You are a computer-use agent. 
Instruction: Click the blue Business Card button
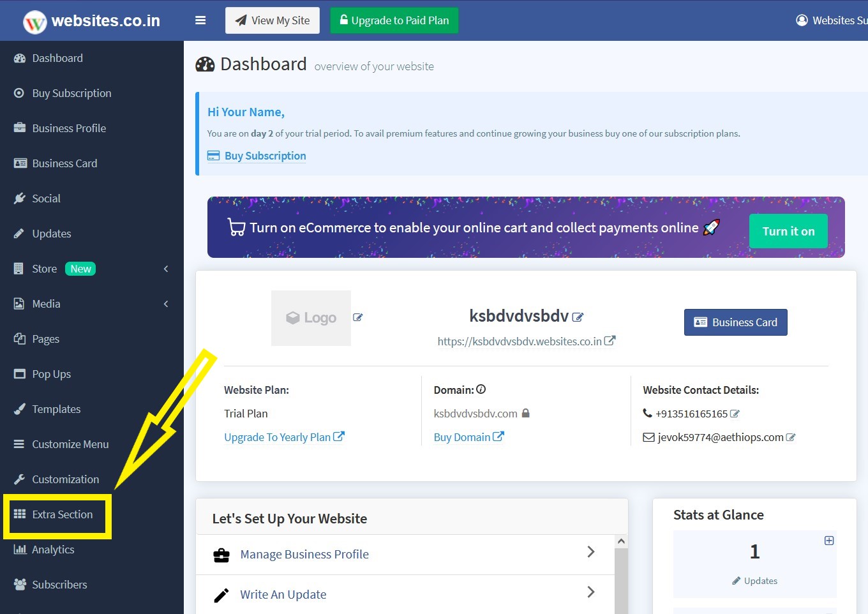[x=736, y=322]
